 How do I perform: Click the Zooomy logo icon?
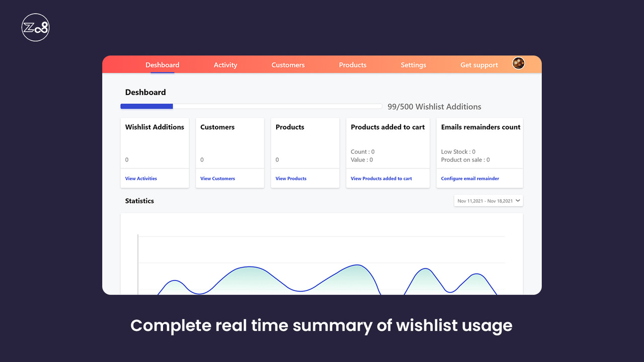(x=35, y=27)
